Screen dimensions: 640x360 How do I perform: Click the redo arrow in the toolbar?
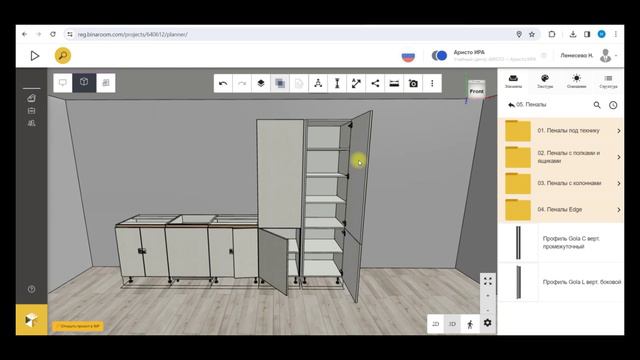(242, 84)
